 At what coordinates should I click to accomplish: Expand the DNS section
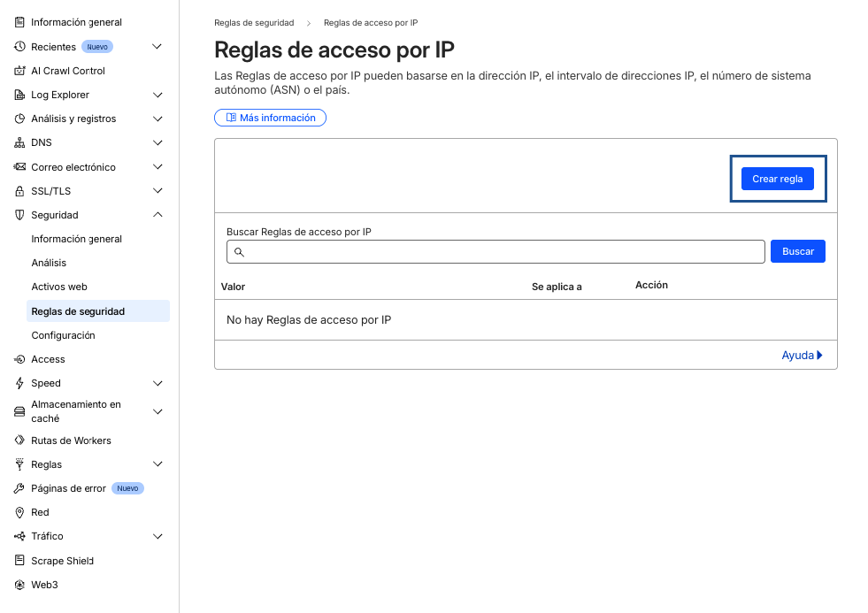point(157,142)
